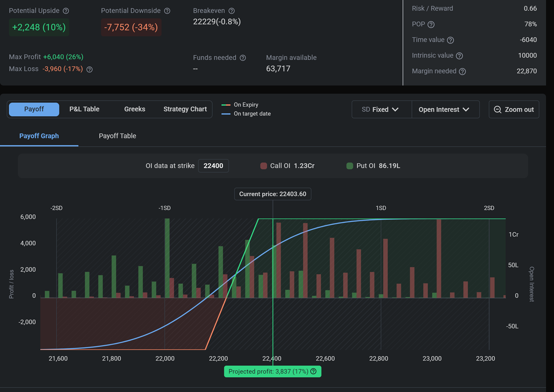Viewport: 554px width, 392px height.
Task: Open the SD Fixed dropdown
Action: coord(381,110)
